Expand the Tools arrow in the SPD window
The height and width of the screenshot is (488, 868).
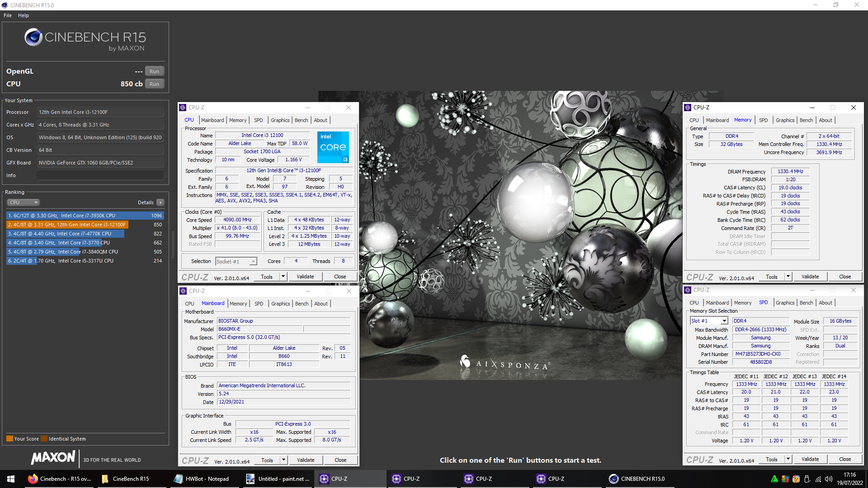point(788,459)
